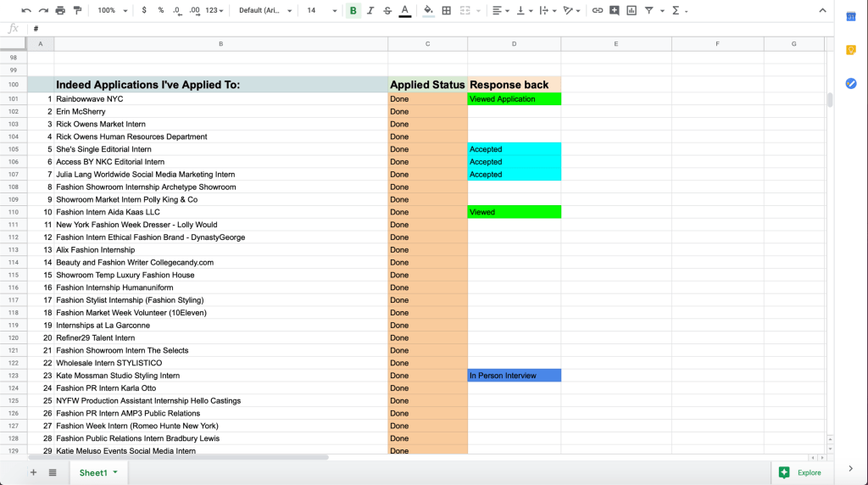Viewport: 868px width, 485px height.
Task: Click the Insert link icon
Action: tap(598, 10)
